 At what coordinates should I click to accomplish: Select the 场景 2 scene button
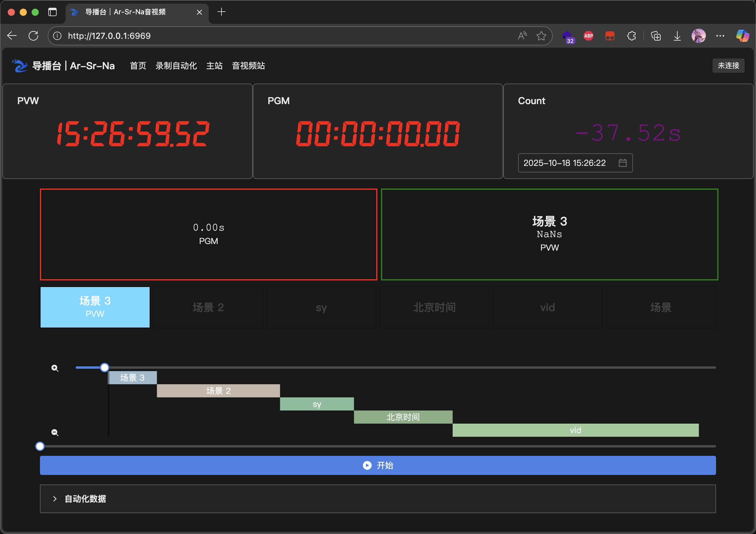tap(208, 307)
